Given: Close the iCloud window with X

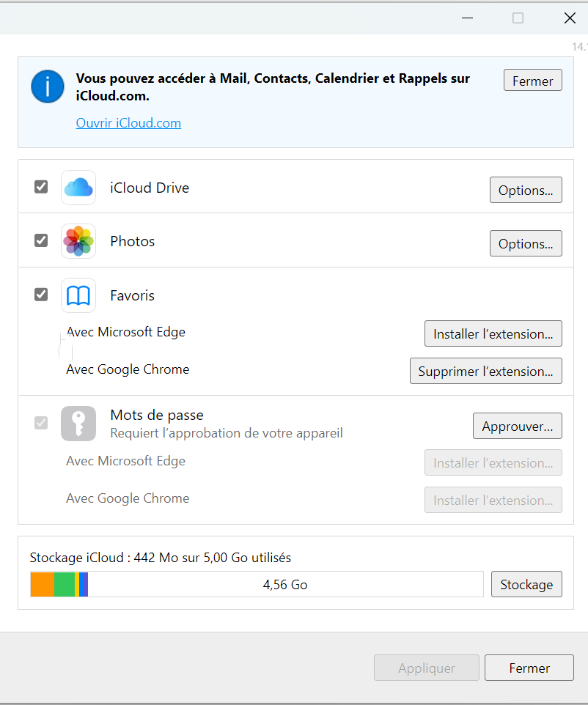Looking at the screenshot, I should tap(570, 18).
